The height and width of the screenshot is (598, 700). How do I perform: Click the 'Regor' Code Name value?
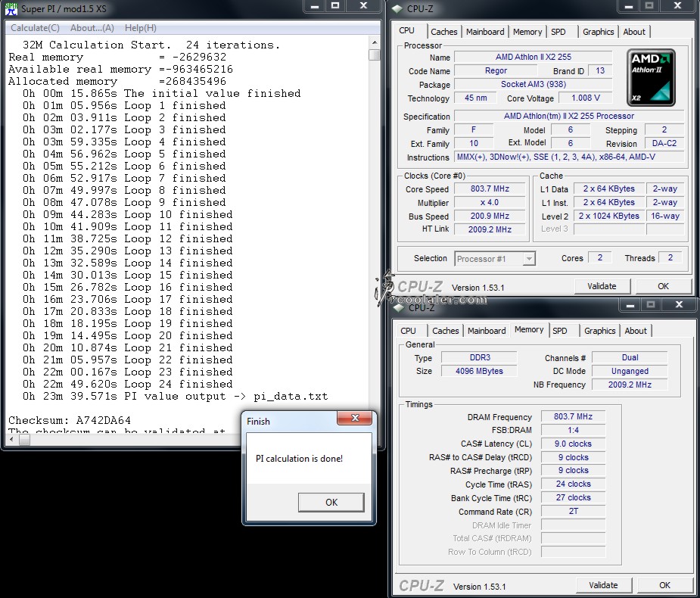pos(496,70)
